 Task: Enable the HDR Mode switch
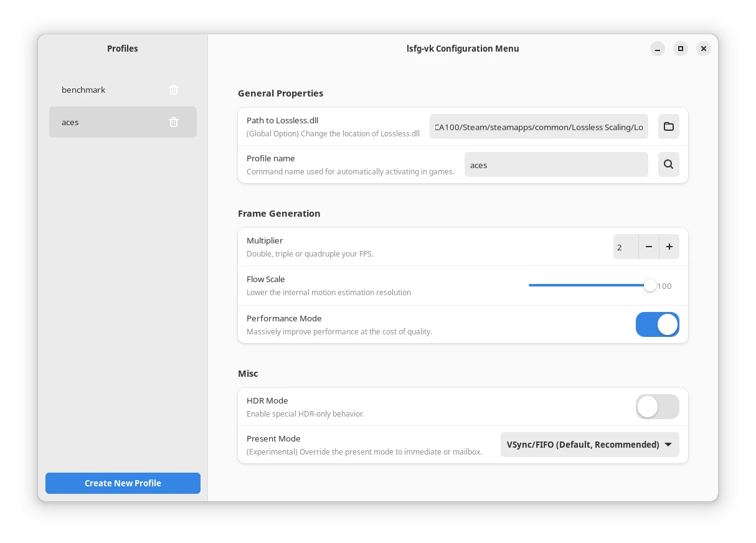click(x=657, y=407)
